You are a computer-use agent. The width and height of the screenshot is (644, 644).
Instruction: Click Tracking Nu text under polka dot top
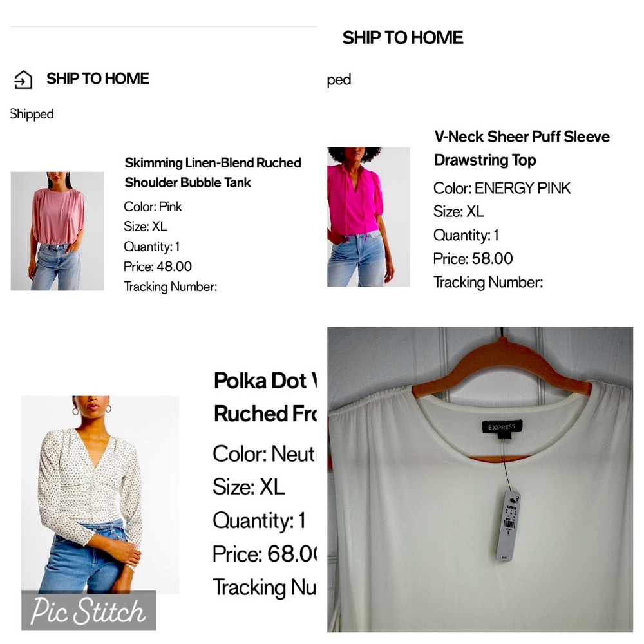pos(265,587)
